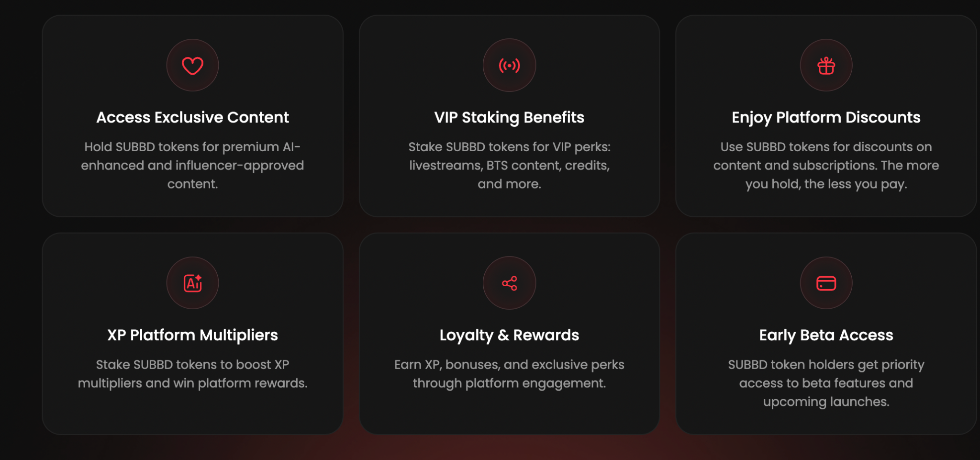
Task: Click the heart icon for exclusive content
Action: tap(192, 66)
